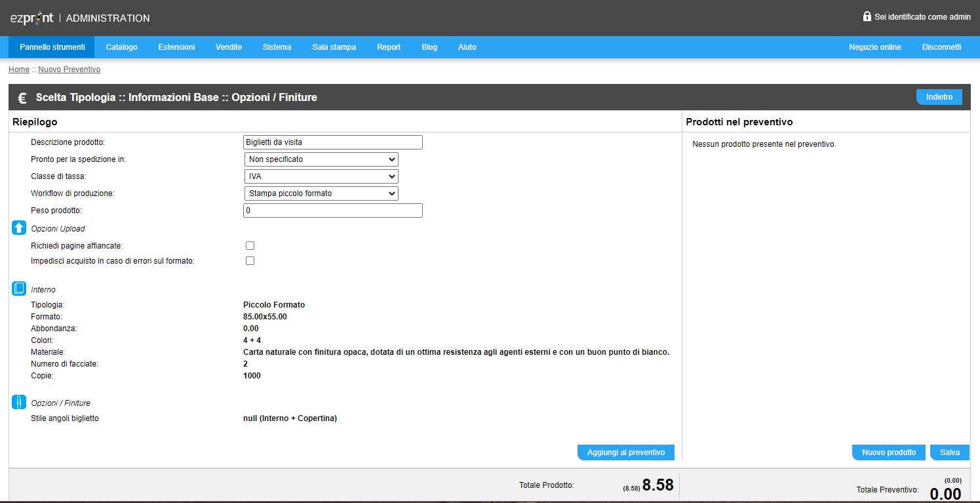980x503 pixels.
Task: Click the euro icon in header bar
Action: [x=22, y=98]
